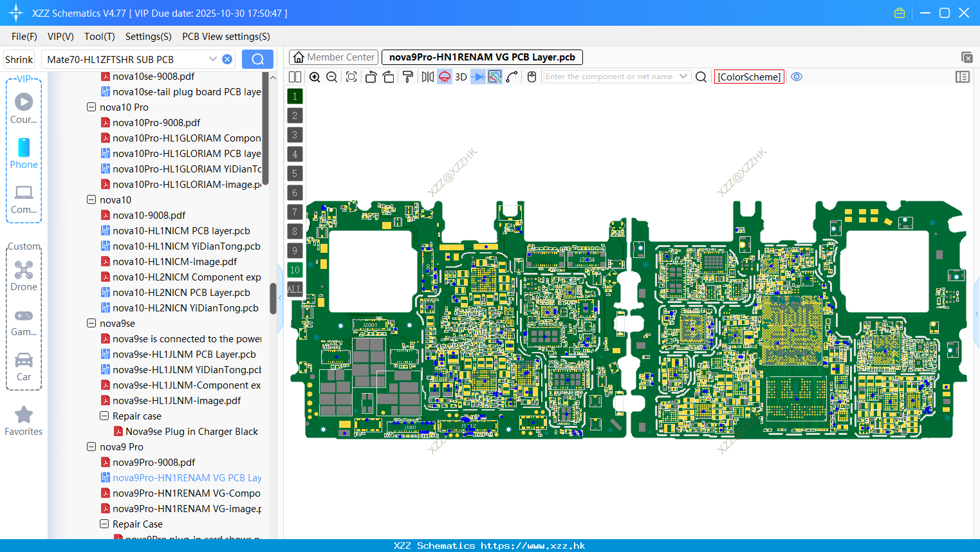The width and height of the screenshot is (980, 552).
Task: Toggle the split view layout icon
Action: (295, 77)
